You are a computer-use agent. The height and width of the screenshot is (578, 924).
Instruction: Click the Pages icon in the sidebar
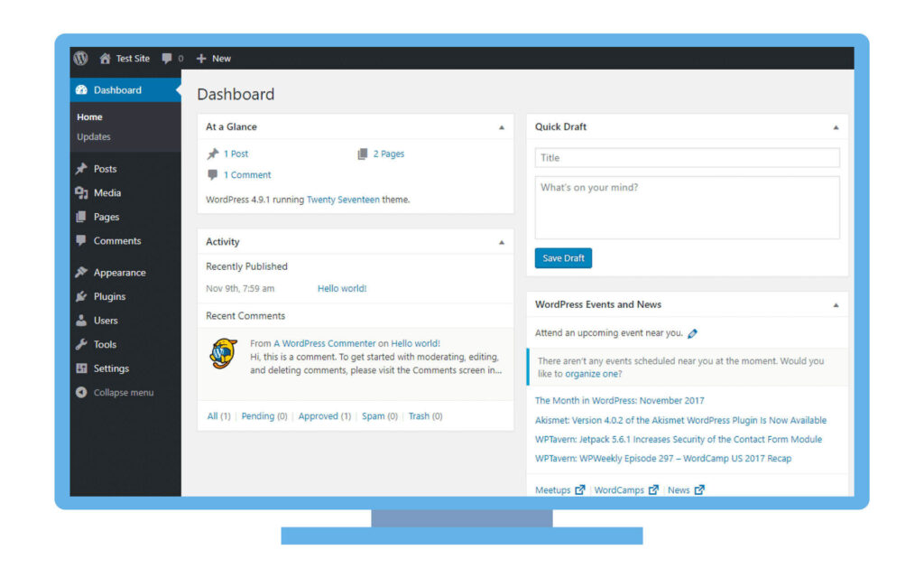[81, 217]
